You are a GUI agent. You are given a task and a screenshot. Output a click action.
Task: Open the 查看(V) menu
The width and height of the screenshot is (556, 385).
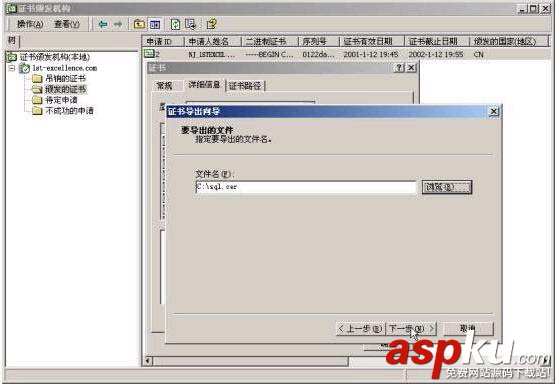click(67, 24)
